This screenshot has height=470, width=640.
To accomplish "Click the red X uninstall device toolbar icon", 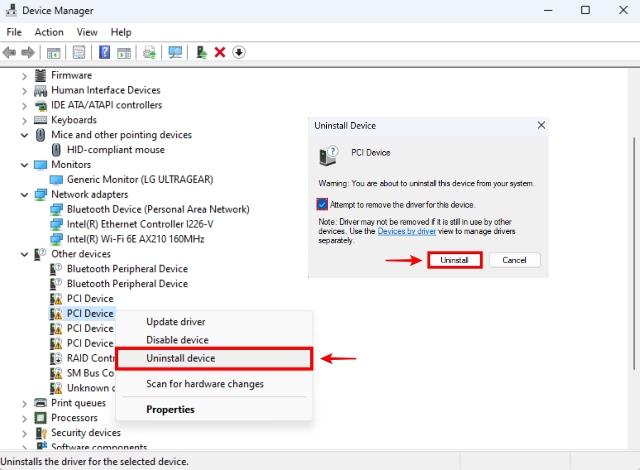I will [x=220, y=52].
